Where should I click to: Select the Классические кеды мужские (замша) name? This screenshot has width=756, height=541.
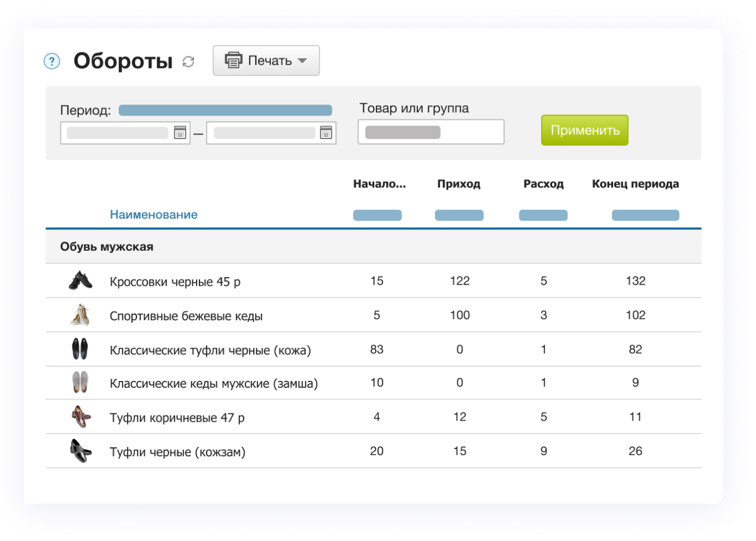(214, 383)
